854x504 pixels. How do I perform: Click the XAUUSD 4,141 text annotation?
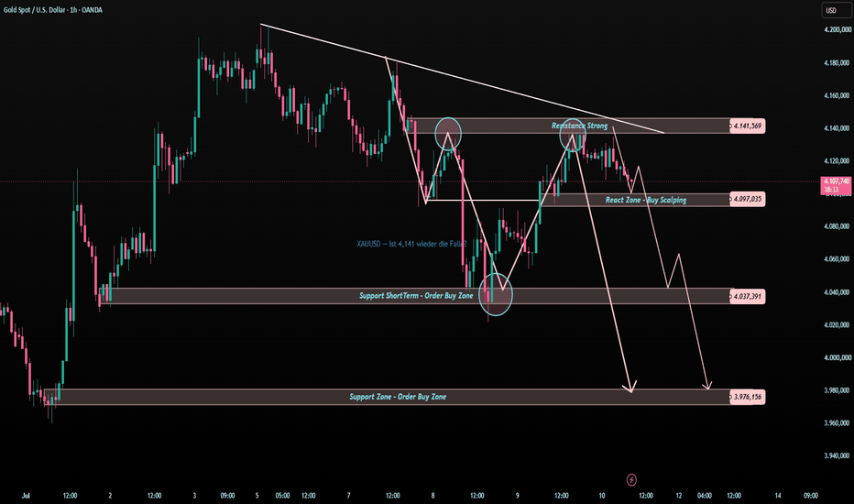(x=411, y=244)
